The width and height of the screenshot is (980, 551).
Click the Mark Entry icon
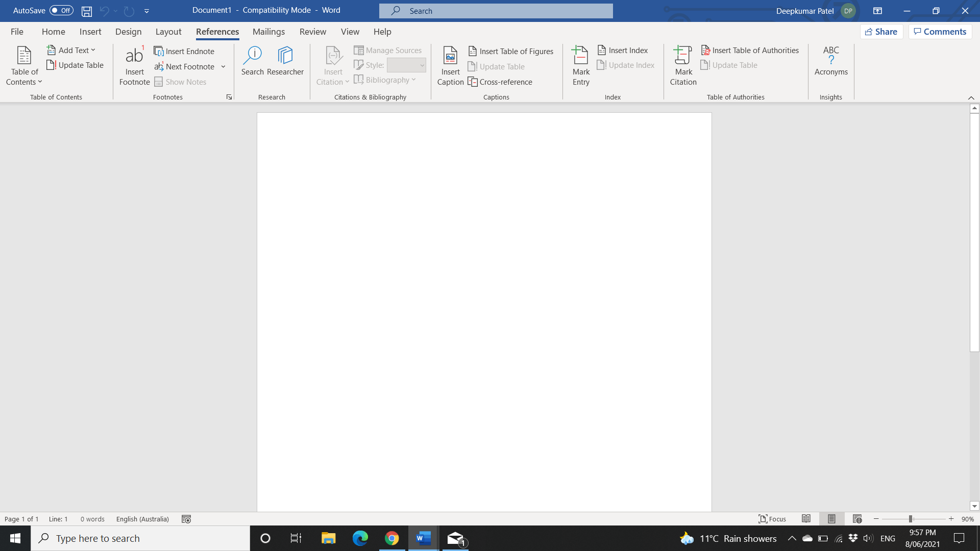[x=580, y=56]
